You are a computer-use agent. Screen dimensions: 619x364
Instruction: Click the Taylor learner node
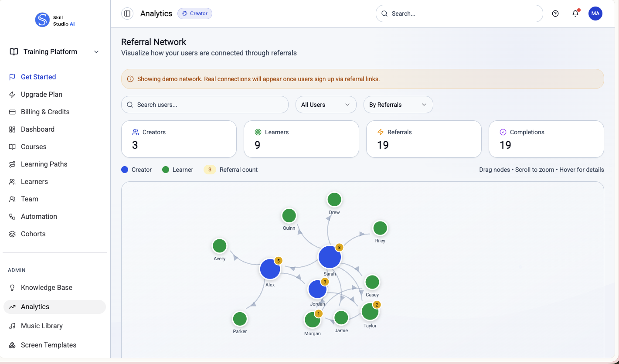click(370, 312)
